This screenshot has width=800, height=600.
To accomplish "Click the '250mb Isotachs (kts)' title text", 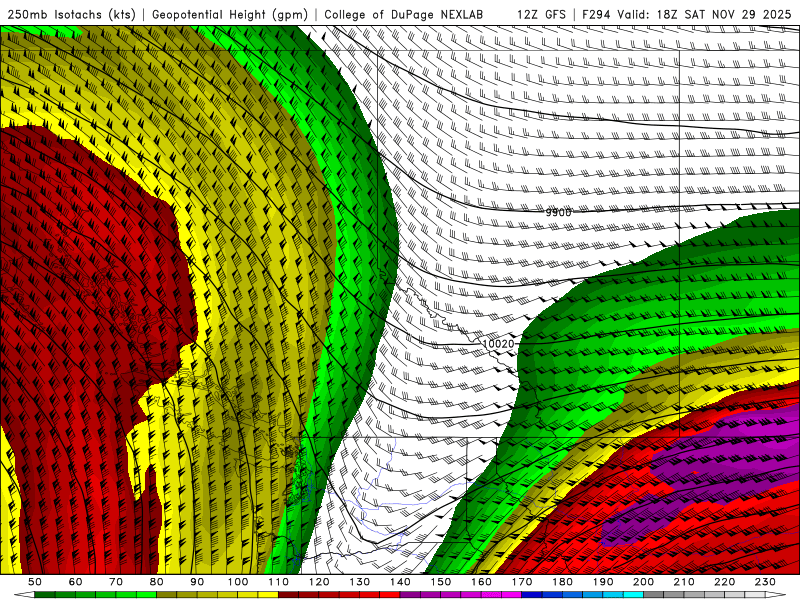I will 71,14.
